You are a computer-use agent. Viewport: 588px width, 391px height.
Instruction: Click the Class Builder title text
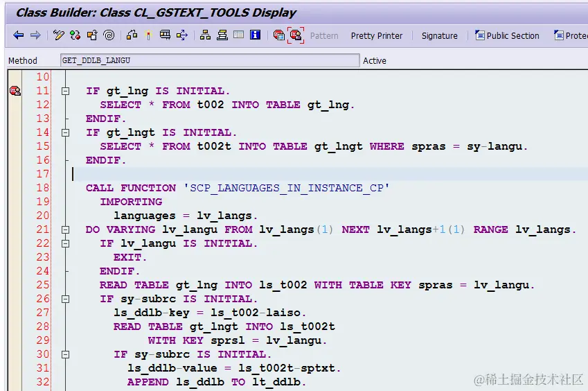(x=156, y=12)
